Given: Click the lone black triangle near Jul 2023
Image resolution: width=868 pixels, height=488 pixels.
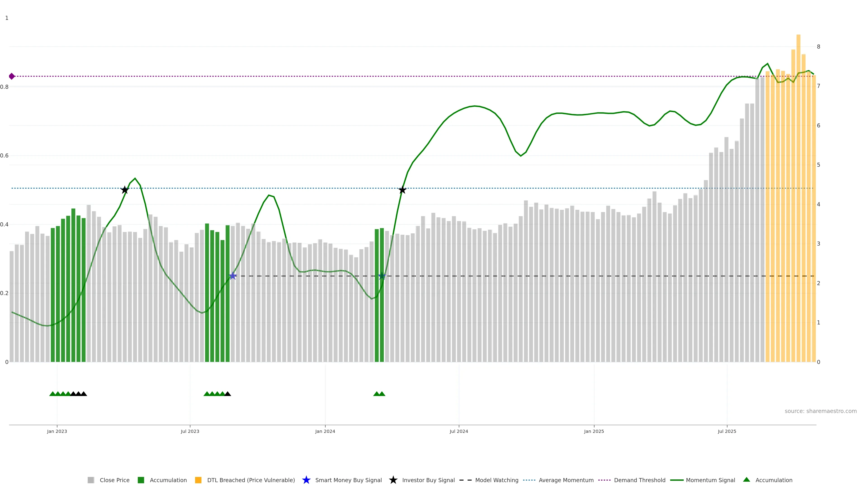Looking at the screenshot, I should click(x=228, y=394).
